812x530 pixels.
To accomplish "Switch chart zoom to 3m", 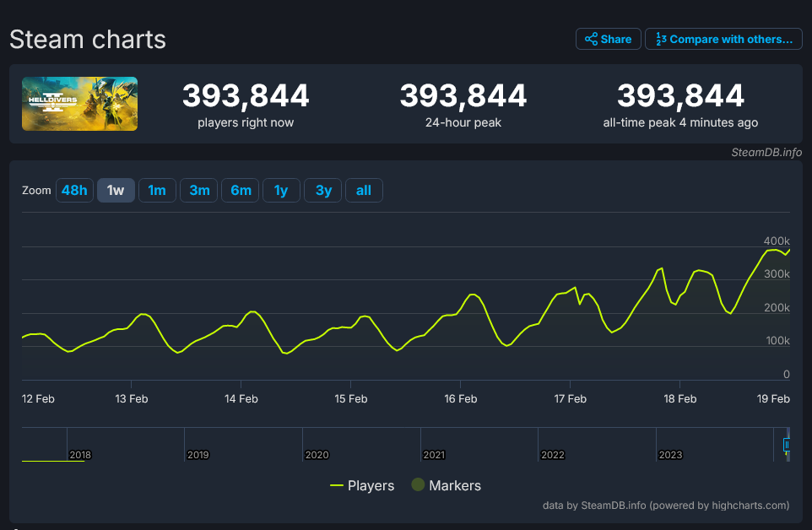I will pos(199,191).
